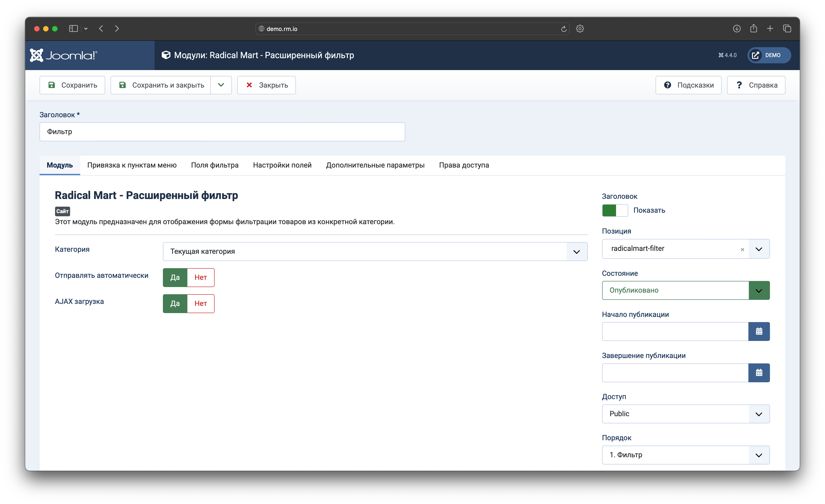The height and width of the screenshot is (504, 825).
Task: Clear the radicalmart-filter position with x
Action: pyautogui.click(x=742, y=249)
